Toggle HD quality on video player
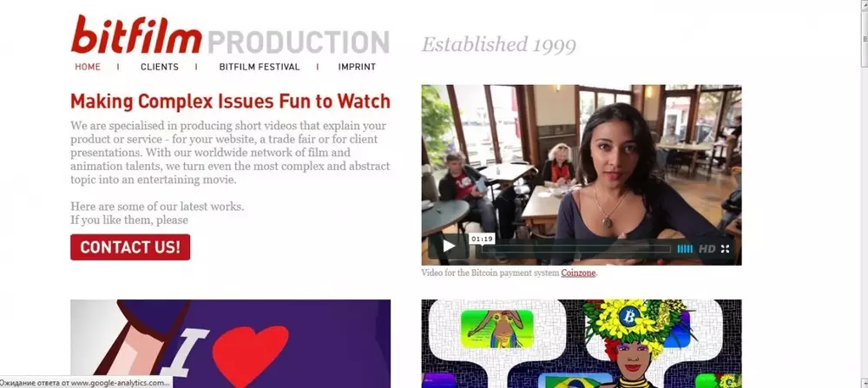Viewport: 868px width, 388px height. (707, 249)
